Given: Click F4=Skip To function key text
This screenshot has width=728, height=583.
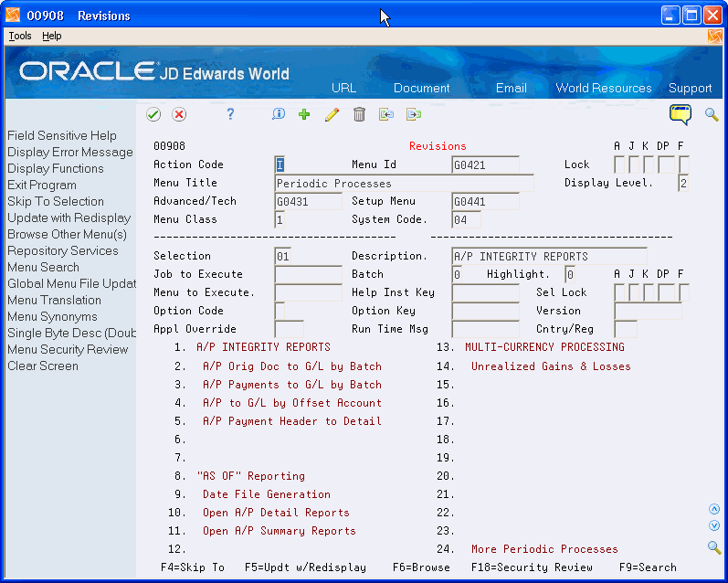Looking at the screenshot, I should 193,567.
